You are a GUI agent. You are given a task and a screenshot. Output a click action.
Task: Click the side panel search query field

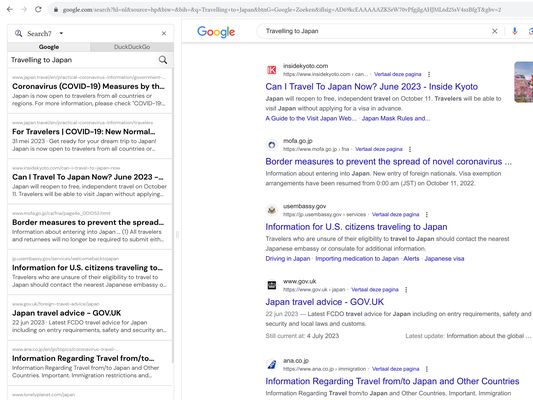coord(83,60)
